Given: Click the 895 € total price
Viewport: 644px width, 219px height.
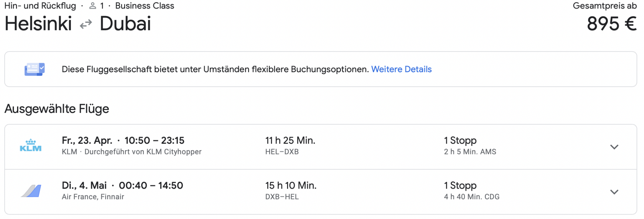Looking at the screenshot, I should pyautogui.click(x=611, y=24).
